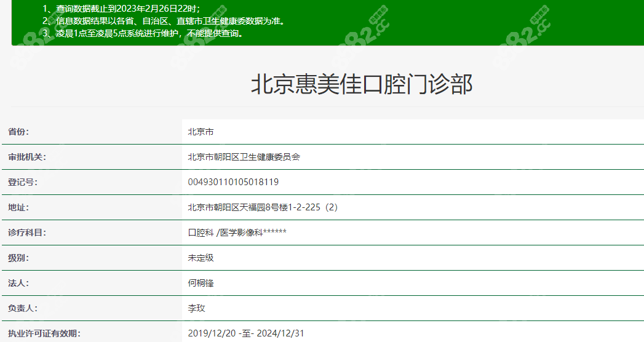644x342 pixels.
Task: Click 北京市朝阳区卫生健康委员会 value
Action: click(x=244, y=157)
